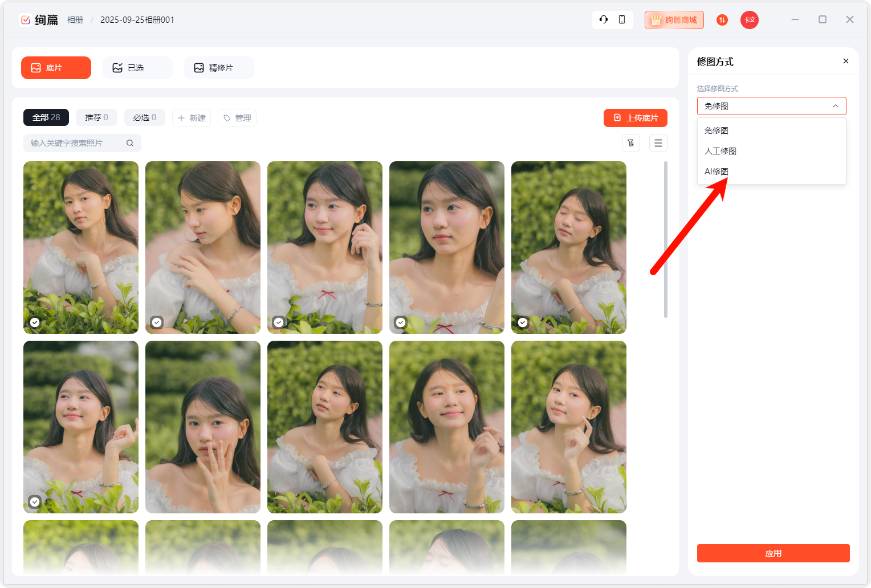Viewport: 871px width, 588px height.
Task: Click the 上传底片 upload button
Action: [636, 118]
